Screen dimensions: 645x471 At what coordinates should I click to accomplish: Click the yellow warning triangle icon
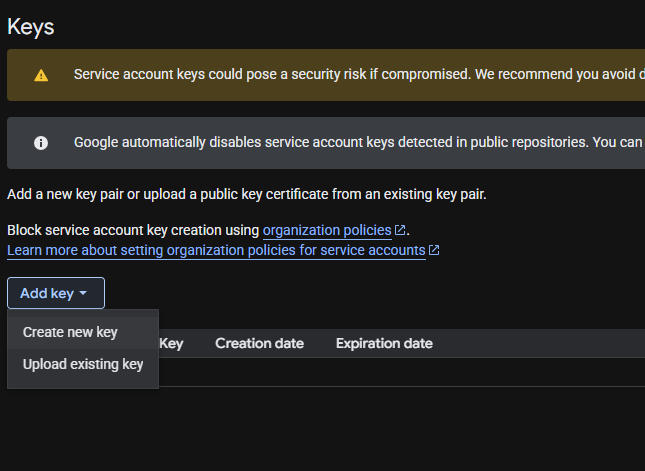click(41, 75)
